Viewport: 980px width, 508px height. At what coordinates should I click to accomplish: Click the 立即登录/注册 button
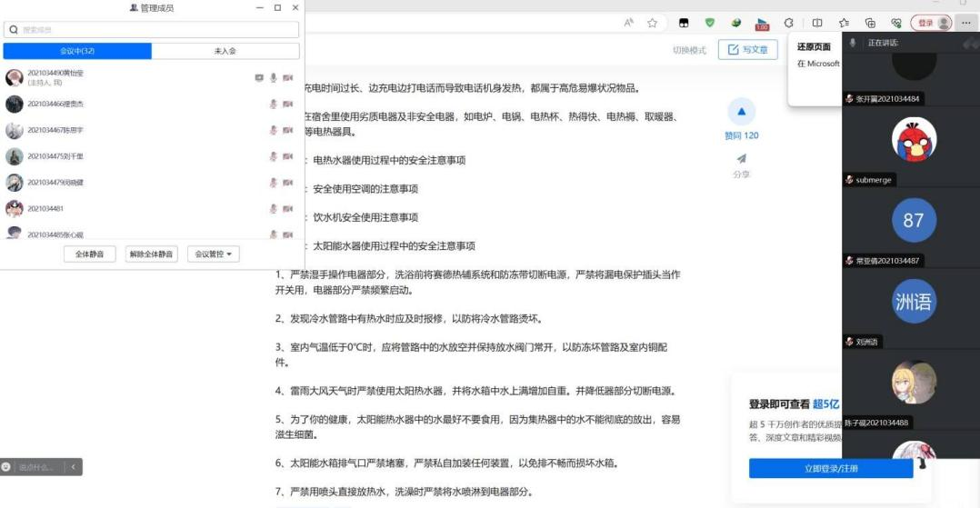click(831, 469)
